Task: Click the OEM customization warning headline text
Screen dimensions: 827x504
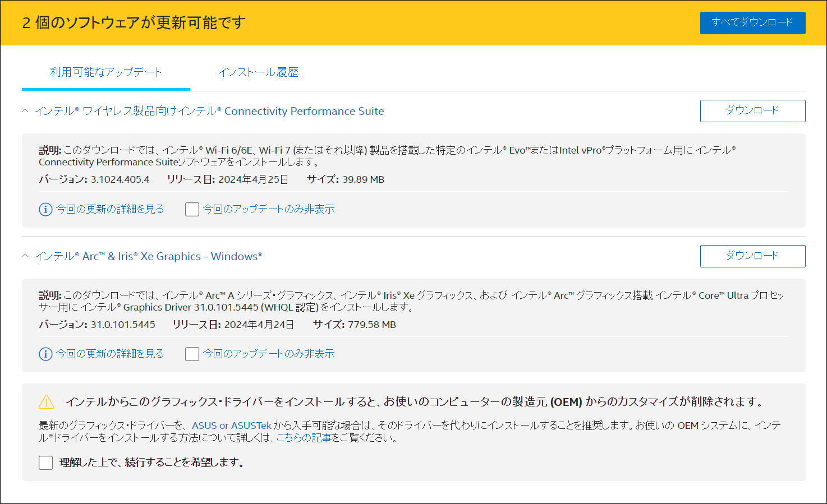Action: click(x=415, y=402)
